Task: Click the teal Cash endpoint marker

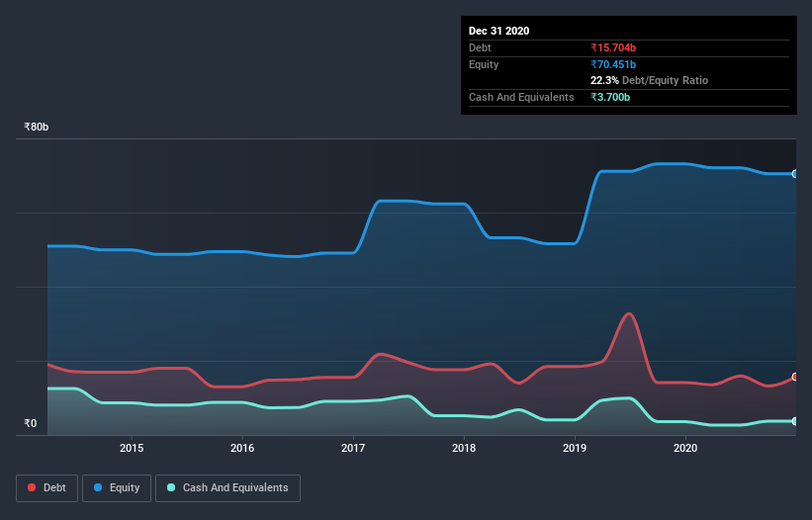Action: tap(795, 421)
